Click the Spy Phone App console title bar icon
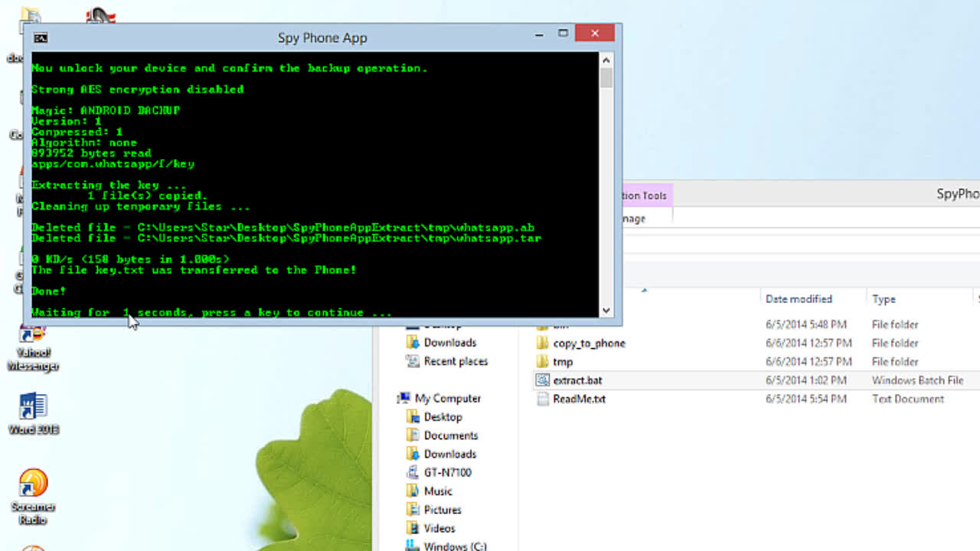Viewport: 980px width, 551px height. [x=41, y=37]
